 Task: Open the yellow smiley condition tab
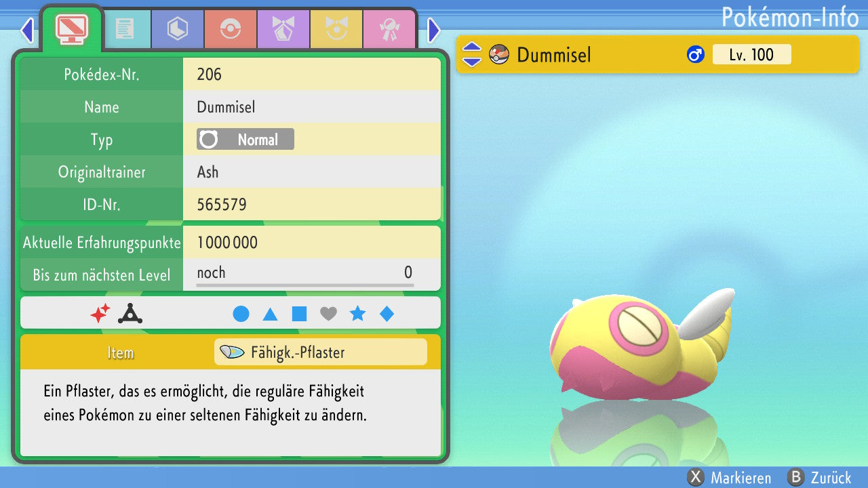(336, 28)
